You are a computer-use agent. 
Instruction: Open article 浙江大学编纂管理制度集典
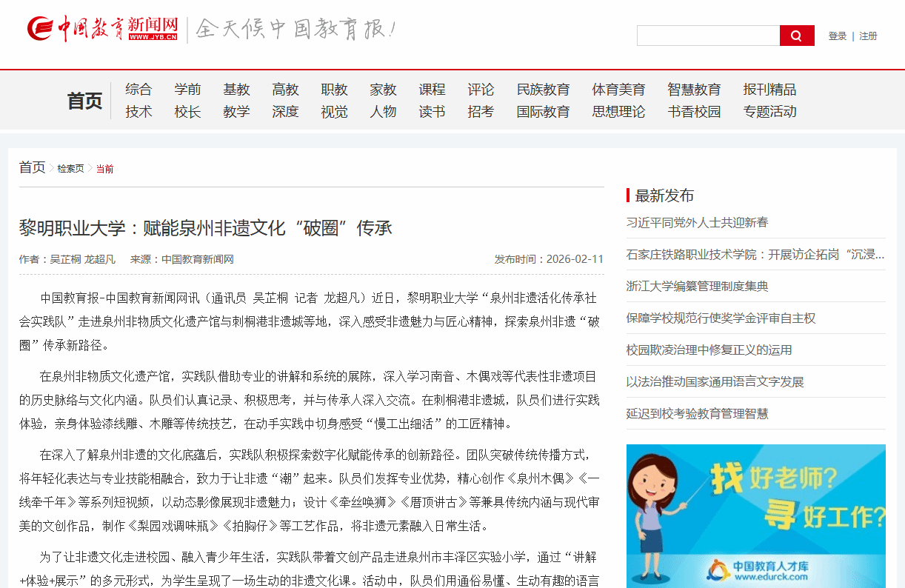pos(697,286)
